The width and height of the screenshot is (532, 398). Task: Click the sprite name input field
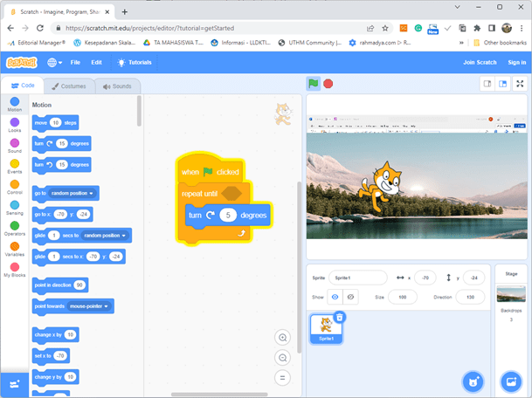point(358,278)
